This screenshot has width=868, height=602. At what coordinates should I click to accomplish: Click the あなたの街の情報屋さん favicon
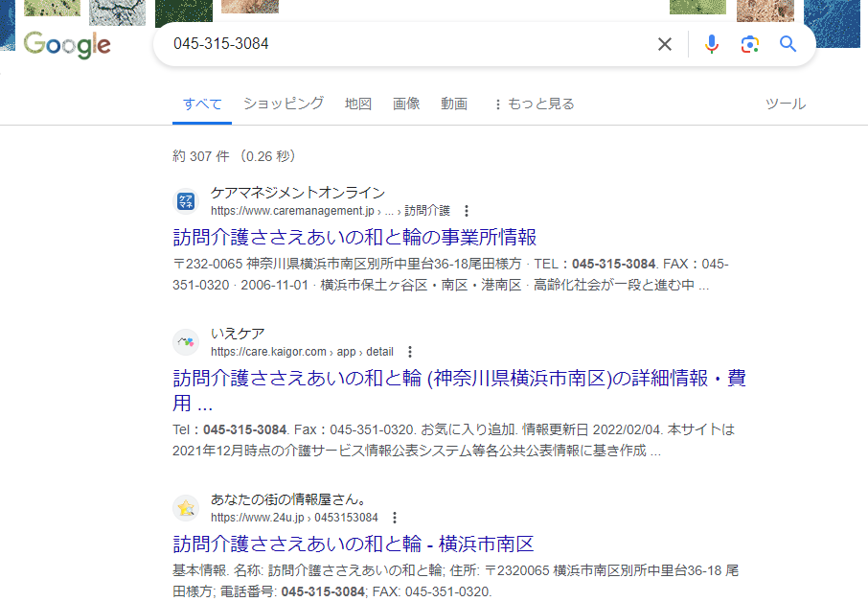[x=186, y=508]
